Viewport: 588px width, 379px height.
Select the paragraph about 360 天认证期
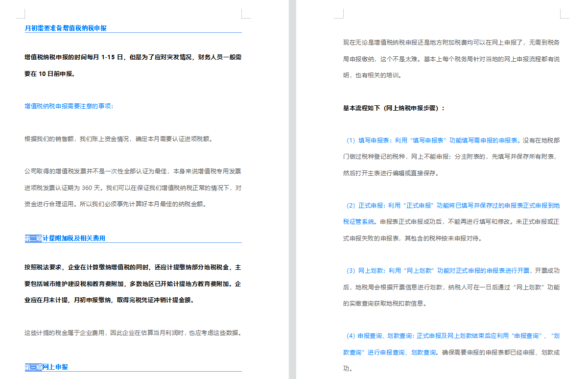(x=132, y=187)
